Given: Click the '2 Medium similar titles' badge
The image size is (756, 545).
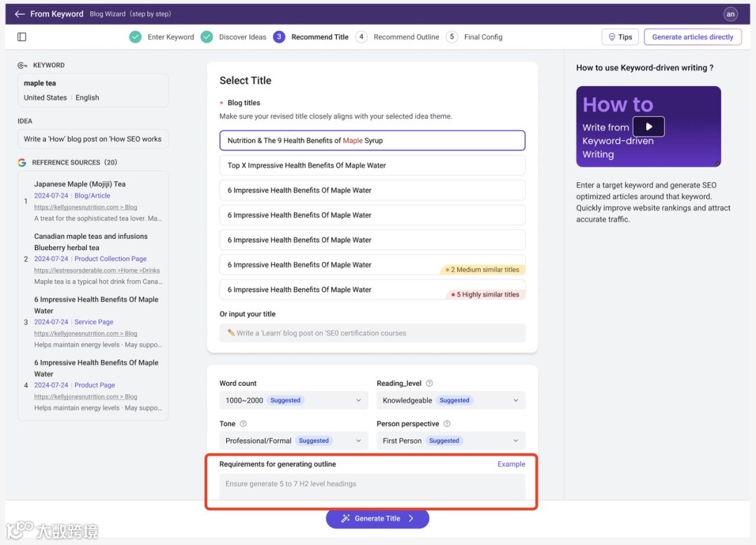Looking at the screenshot, I should pyautogui.click(x=482, y=270).
